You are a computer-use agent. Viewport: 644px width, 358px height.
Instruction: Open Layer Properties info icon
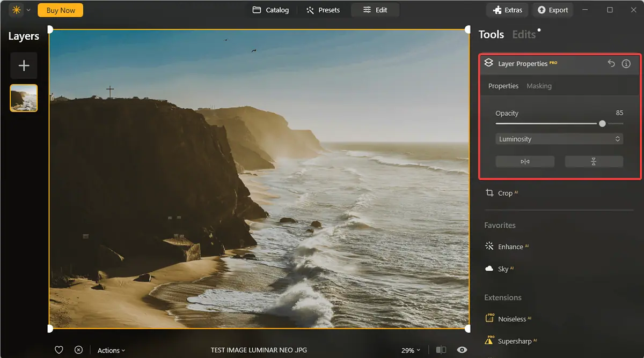click(x=626, y=63)
